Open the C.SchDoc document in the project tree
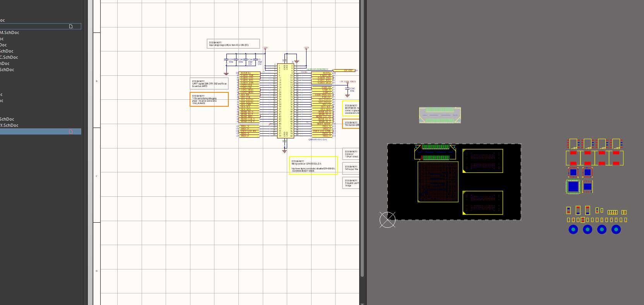The width and height of the screenshot is (644, 305). click(9, 57)
